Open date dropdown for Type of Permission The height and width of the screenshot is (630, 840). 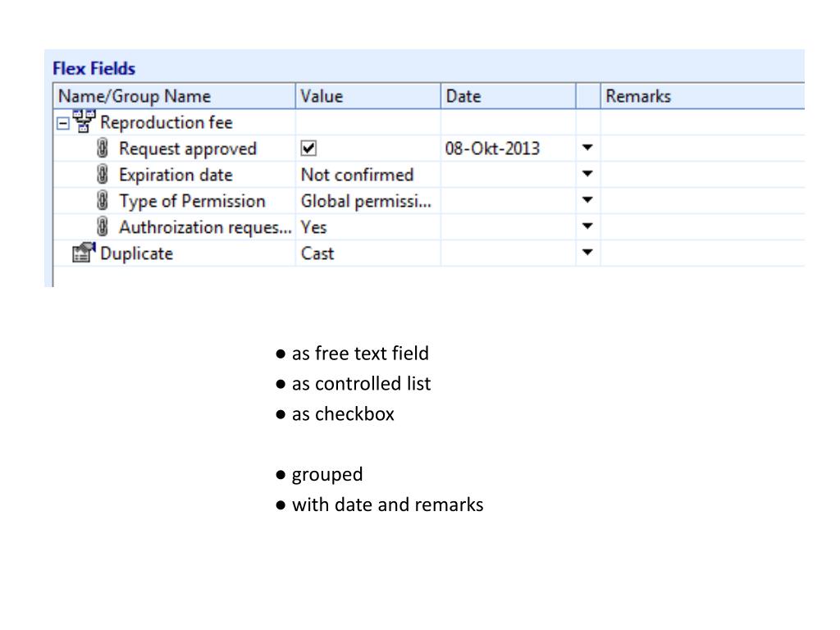click(x=587, y=201)
